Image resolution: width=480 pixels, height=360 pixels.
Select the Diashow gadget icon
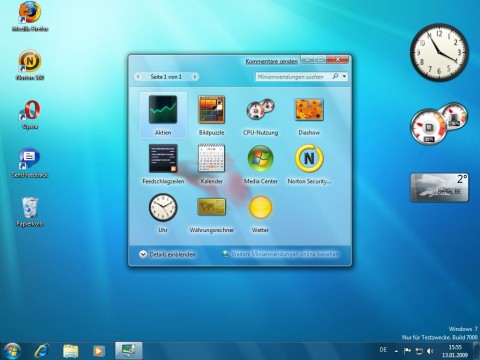[x=309, y=109]
